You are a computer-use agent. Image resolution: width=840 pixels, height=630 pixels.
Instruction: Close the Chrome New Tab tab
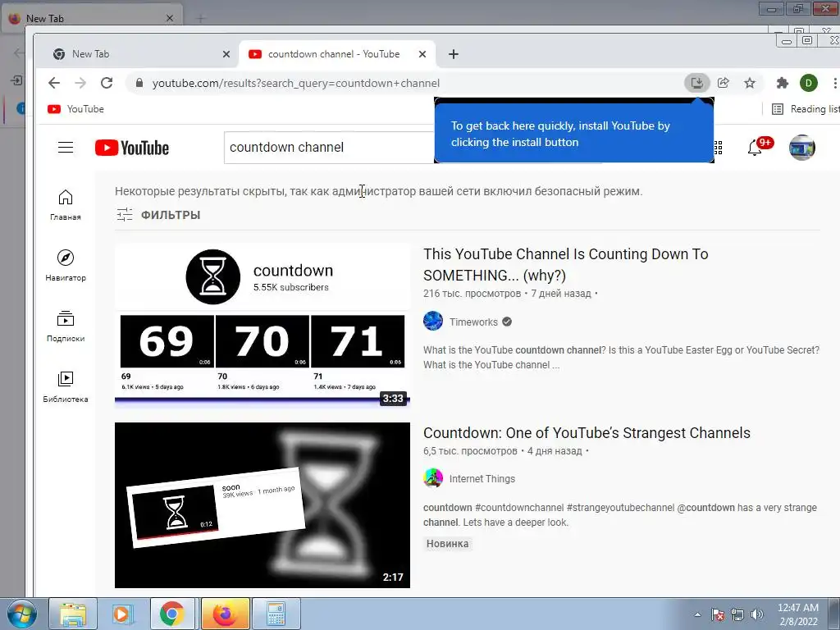pyautogui.click(x=226, y=54)
